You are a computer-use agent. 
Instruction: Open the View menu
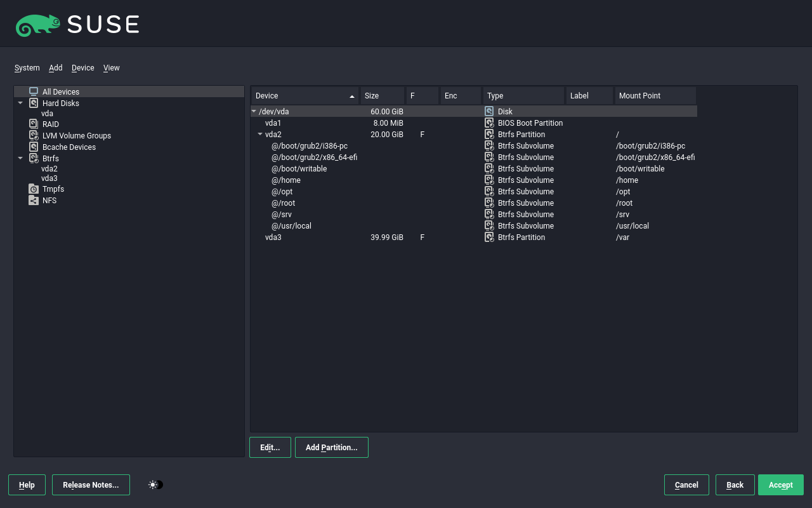[x=111, y=68]
